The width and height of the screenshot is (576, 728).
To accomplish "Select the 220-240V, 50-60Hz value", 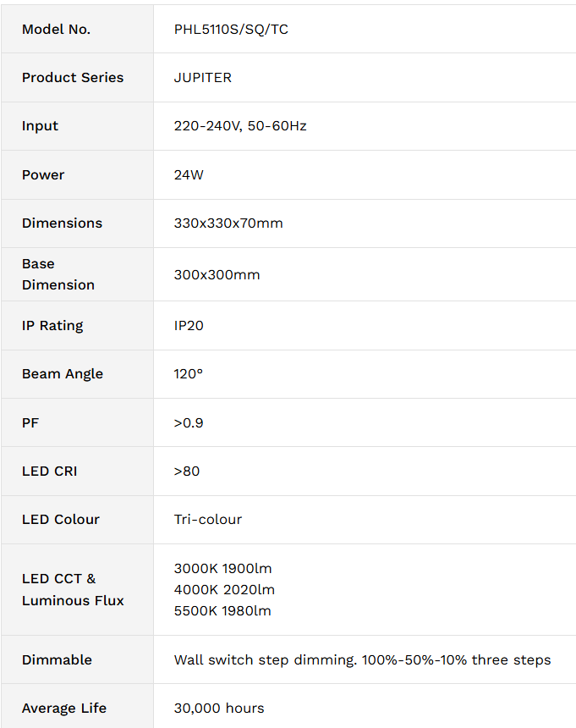I will 240,126.
